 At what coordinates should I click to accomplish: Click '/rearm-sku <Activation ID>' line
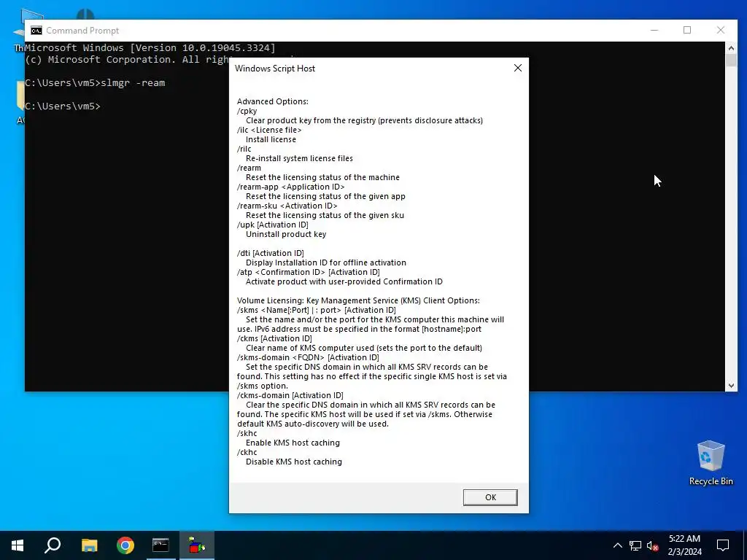coord(287,206)
